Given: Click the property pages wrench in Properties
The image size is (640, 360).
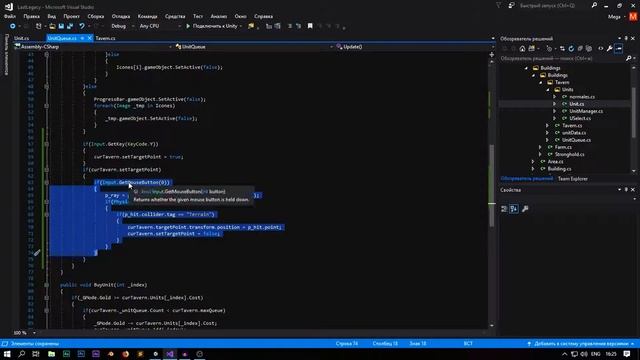Looking at the screenshot, I should click(x=525, y=209).
